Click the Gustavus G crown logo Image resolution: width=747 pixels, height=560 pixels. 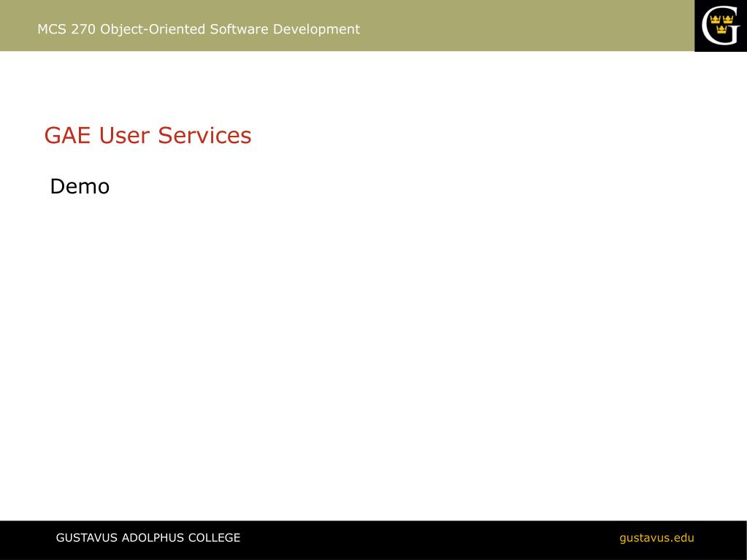click(x=720, y=26)
